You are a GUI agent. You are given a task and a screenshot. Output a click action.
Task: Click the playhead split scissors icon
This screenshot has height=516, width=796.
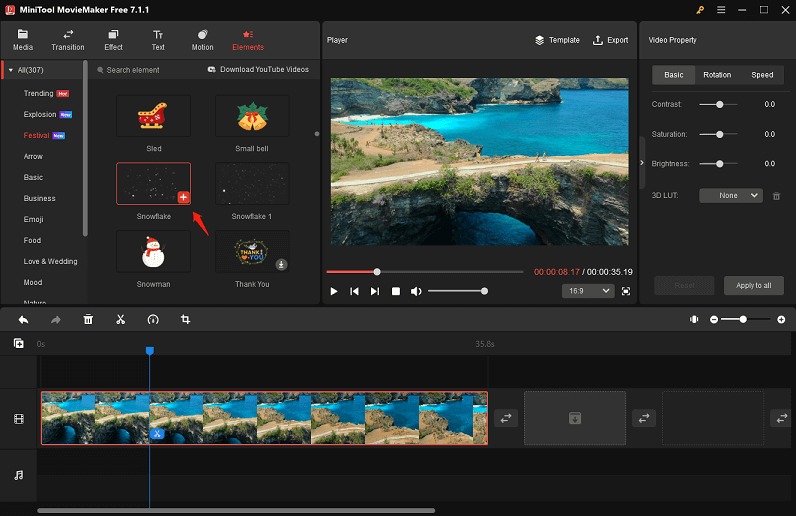click(x=157, y=434)
